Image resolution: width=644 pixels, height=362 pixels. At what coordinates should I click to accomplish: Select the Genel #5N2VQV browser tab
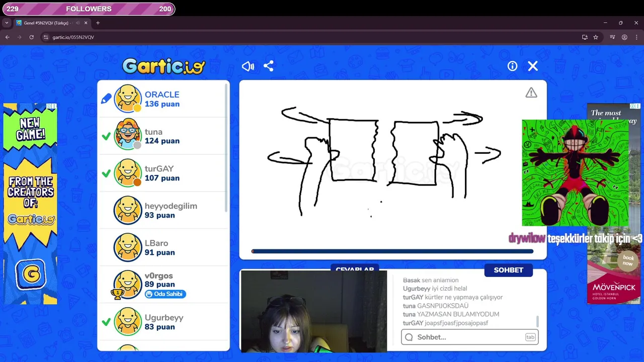click(48, 23)
